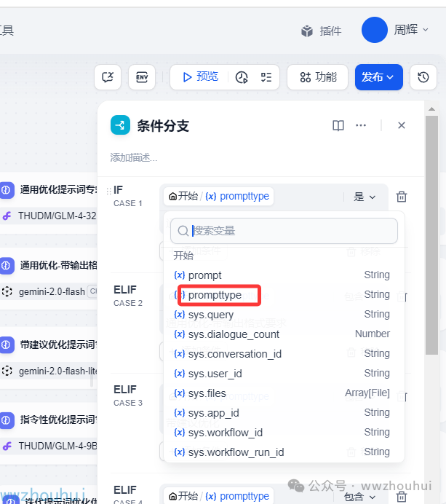The image size is (446, 504).
Task: Click the 搜索变量 search field
Action: click(284, 231)
